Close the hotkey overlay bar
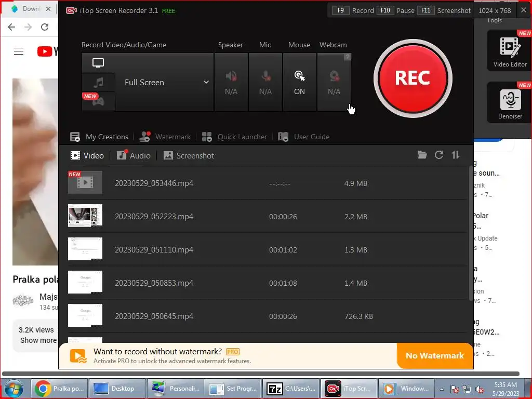The height and width of the screenshot is (399, 532). [524, 10]
